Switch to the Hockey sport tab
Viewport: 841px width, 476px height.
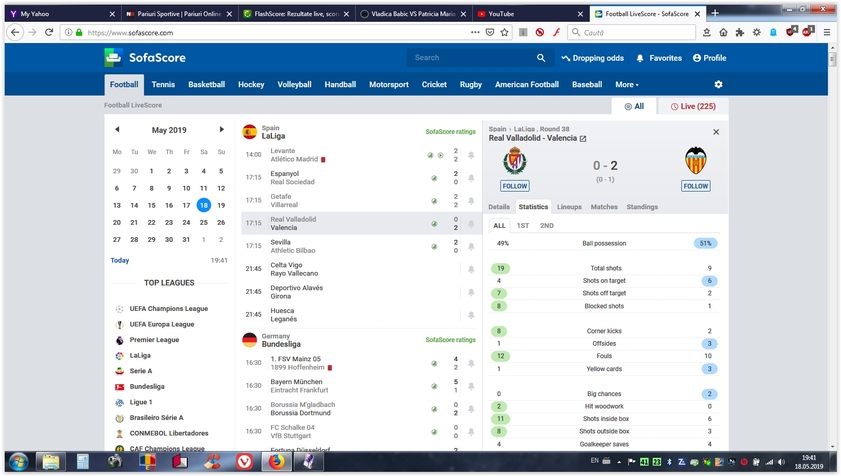[x=251, y=84]
